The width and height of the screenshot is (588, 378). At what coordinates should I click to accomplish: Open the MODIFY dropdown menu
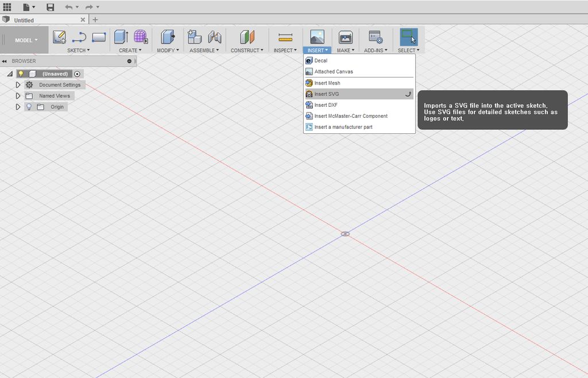click(168, 50)
